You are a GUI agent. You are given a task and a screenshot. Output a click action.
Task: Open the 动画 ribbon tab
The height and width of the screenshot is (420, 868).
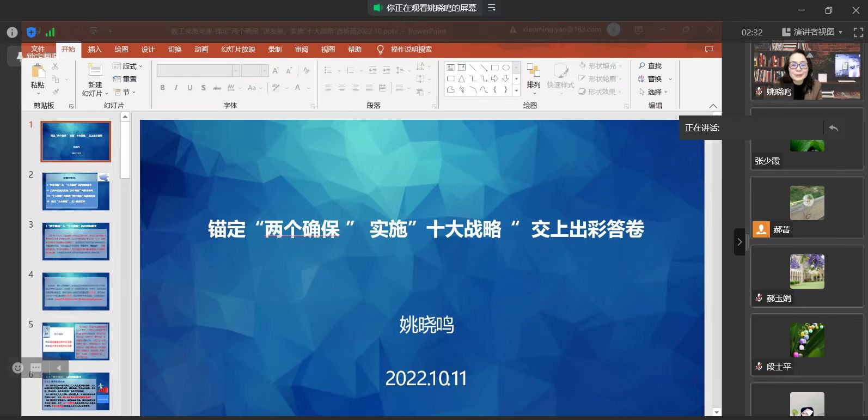[201, 50]
